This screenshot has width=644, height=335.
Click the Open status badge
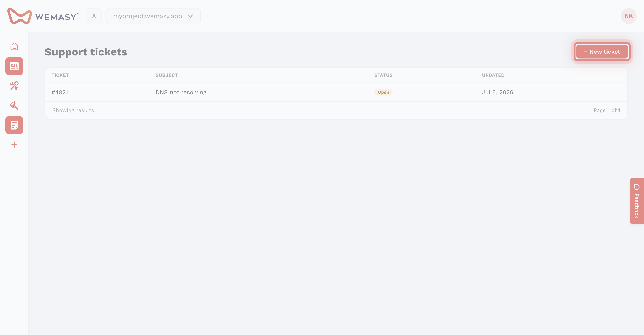tap(383, 92)
